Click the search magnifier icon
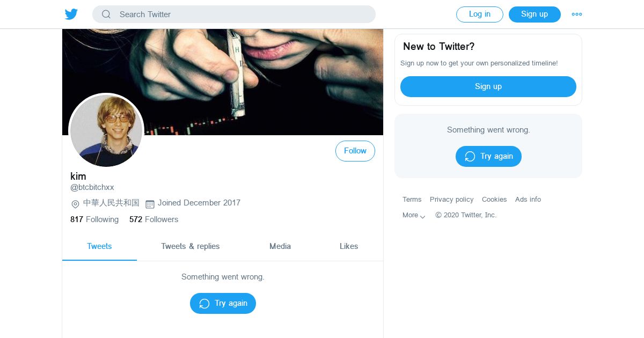The width and height of the screenshot is (644, 338). [106, 14]
